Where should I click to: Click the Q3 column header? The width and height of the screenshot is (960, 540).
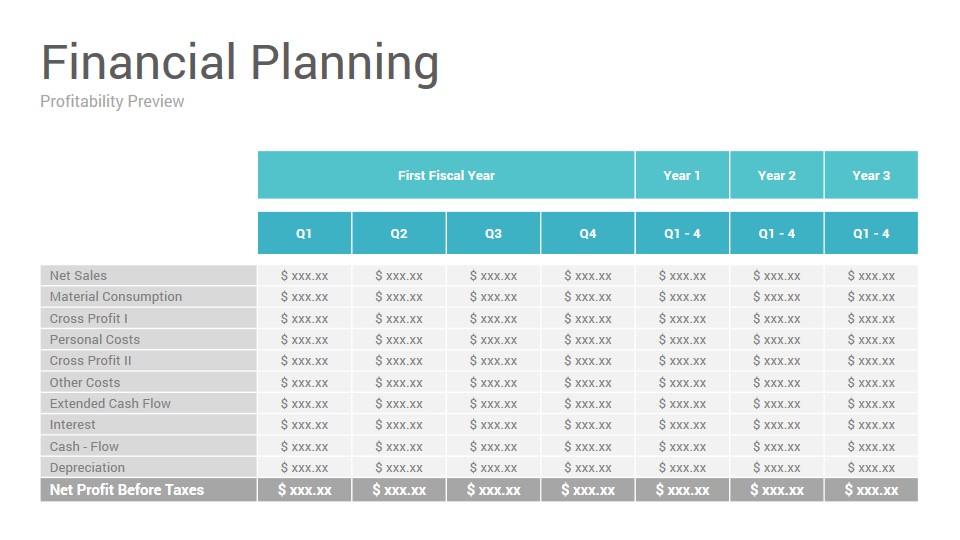click(x=493, y=233)
